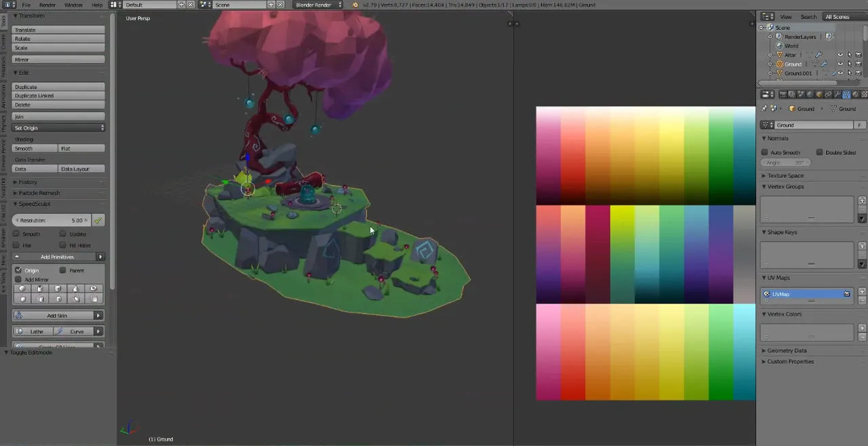Click the Altar modifier wrench icon
Viewport: 868px width, 446px height.
pyautogui.click(x=818, y=54)
